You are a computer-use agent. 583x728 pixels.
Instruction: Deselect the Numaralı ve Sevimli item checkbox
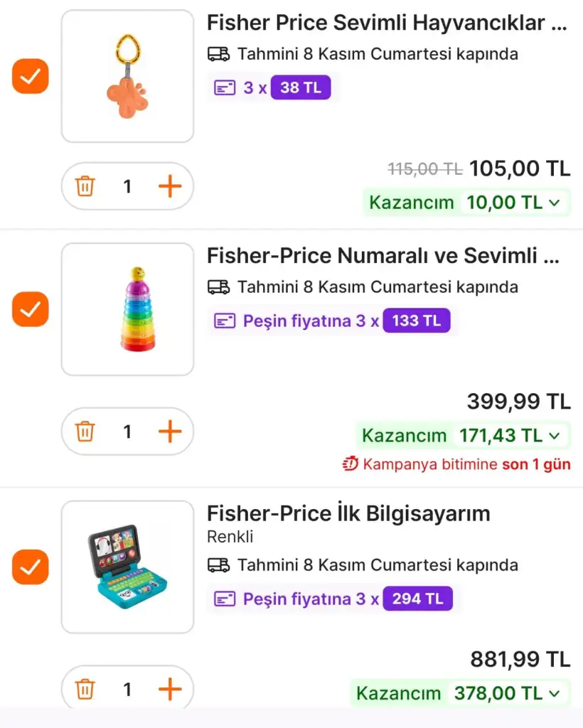click(31, 309)
